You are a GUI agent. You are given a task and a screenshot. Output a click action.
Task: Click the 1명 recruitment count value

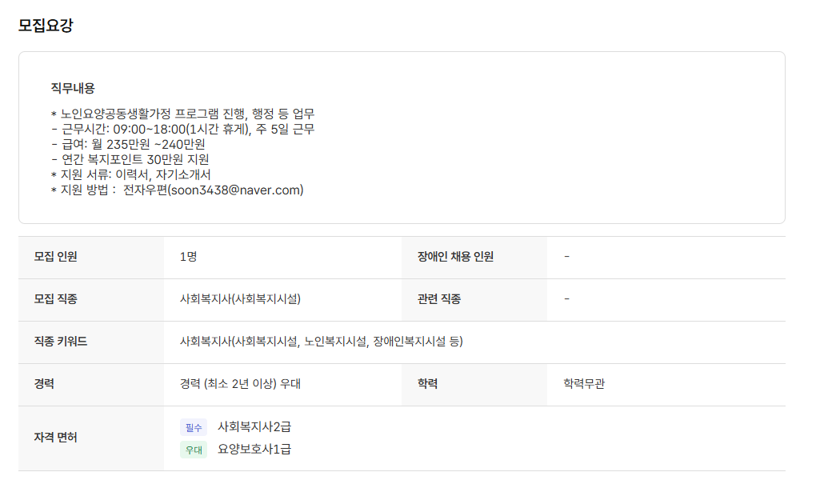click(189, 257)
